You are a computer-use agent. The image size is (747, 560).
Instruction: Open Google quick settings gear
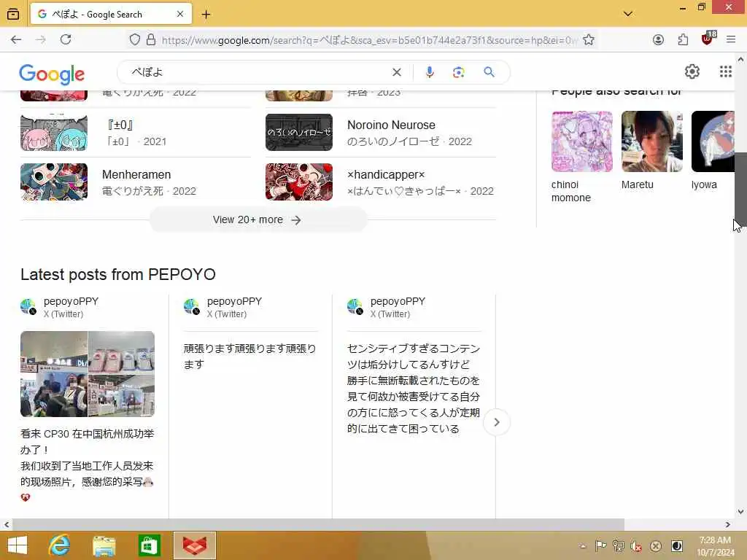[692, 72]
